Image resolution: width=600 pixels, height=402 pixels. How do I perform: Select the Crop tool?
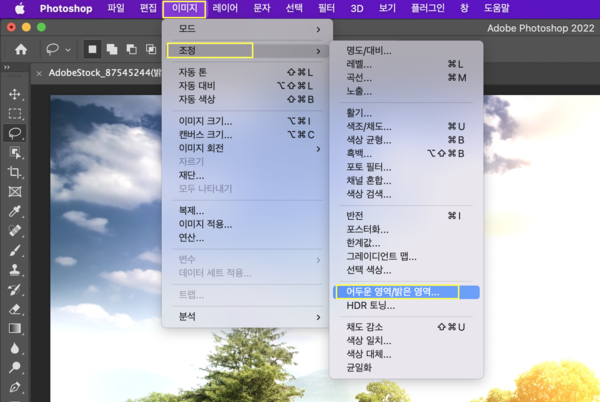click(15, 172)
